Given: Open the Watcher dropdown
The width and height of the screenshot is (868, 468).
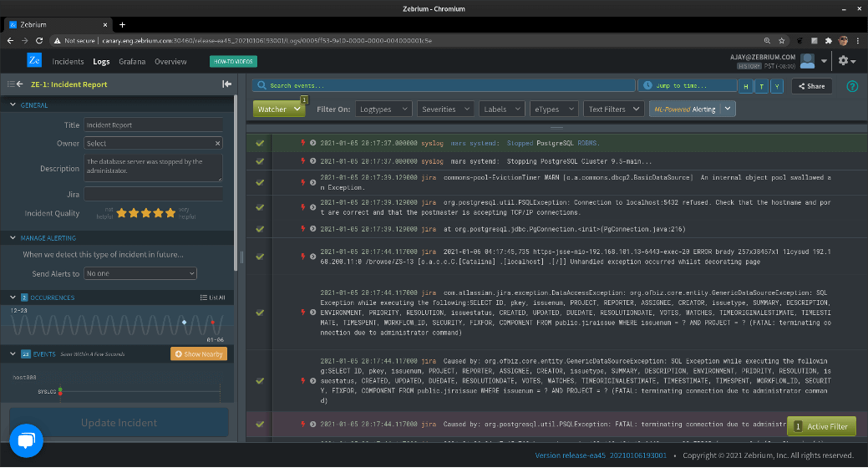Looking at the screenshot, I should [279, 109].
